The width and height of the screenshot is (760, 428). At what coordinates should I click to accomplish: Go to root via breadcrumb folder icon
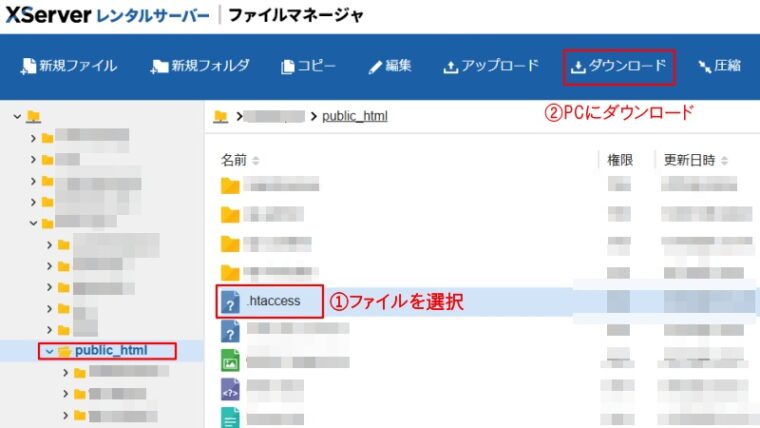click(221, 116)
